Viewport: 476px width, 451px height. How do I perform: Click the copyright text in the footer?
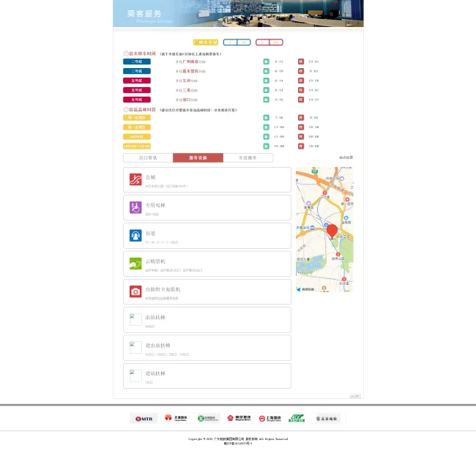[238, 439]
